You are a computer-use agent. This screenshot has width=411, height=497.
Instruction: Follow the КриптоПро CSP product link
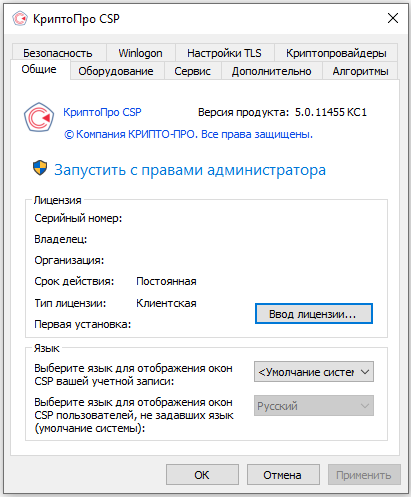click(102, 112)
